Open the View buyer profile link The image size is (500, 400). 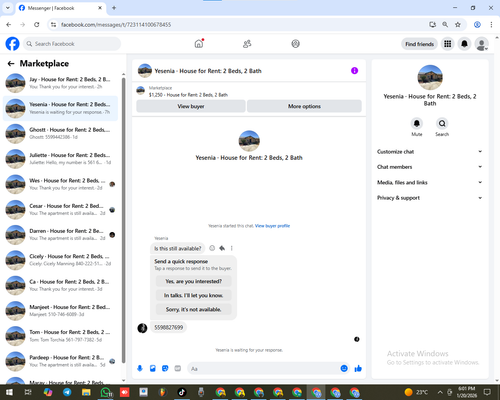tap(272, 226)
